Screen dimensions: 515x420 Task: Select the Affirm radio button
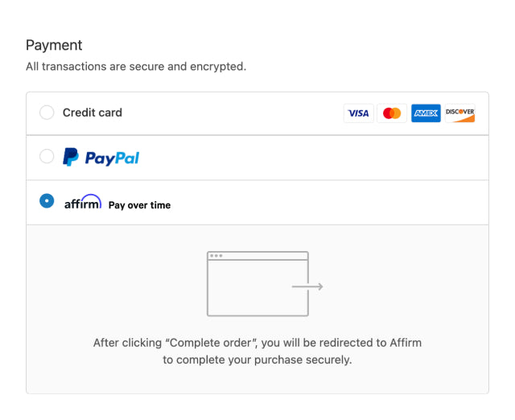pos(47,201)
